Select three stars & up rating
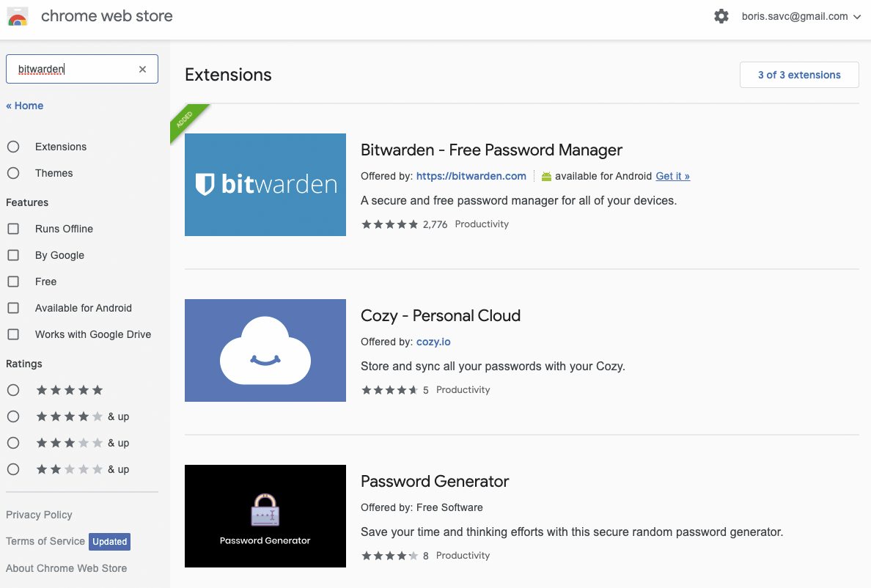Screen dimensions: 871x588 (13, 443)
